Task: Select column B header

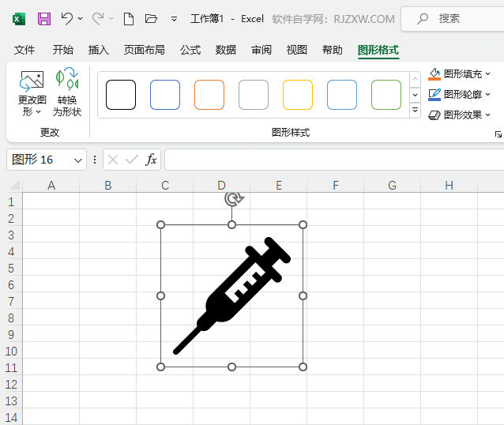Action: (x=108, y=186)
